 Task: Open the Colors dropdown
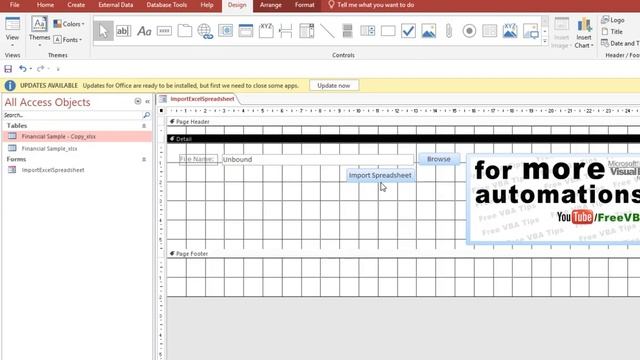coord(69,24)
